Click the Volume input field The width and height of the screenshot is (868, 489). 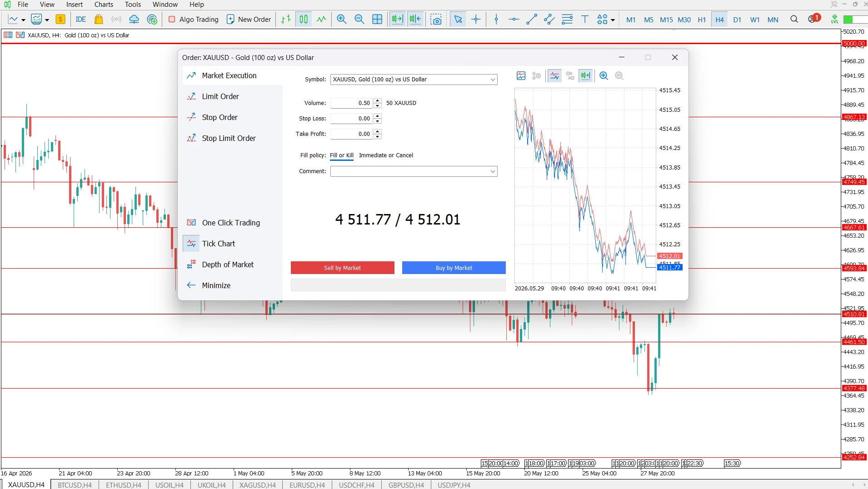pos(352,103)
